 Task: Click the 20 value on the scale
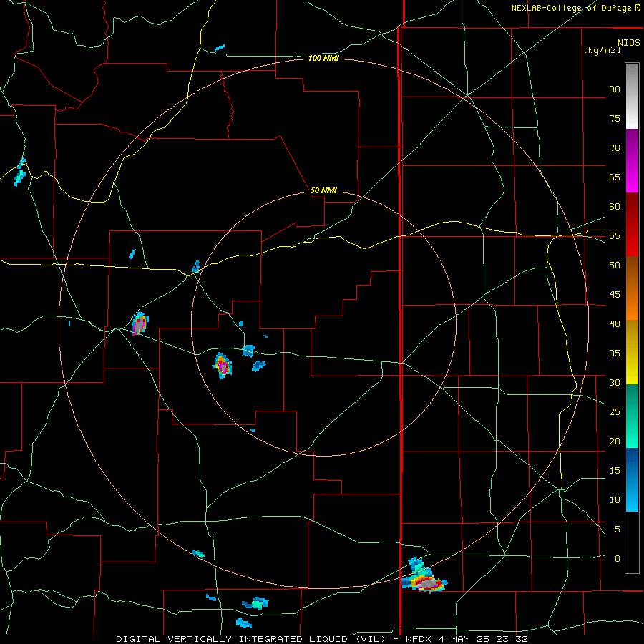[615, 441]
